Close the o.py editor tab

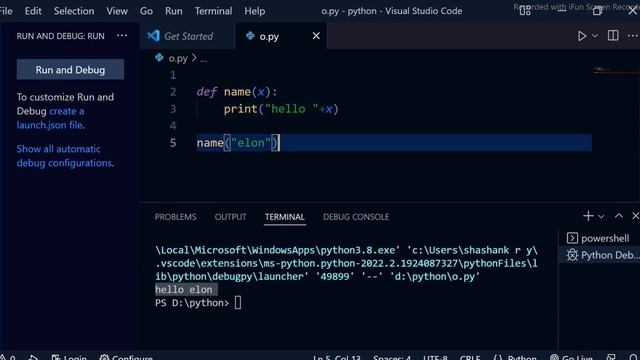316,36
